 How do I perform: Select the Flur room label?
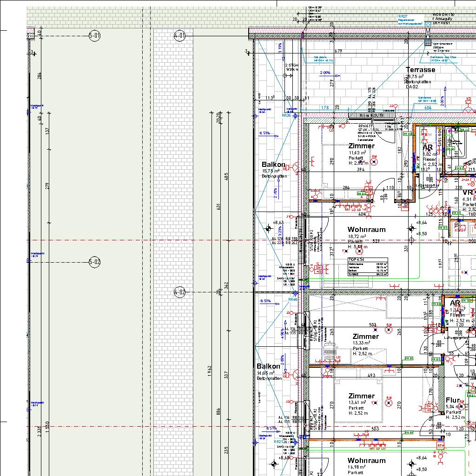(x=452, y=400)
